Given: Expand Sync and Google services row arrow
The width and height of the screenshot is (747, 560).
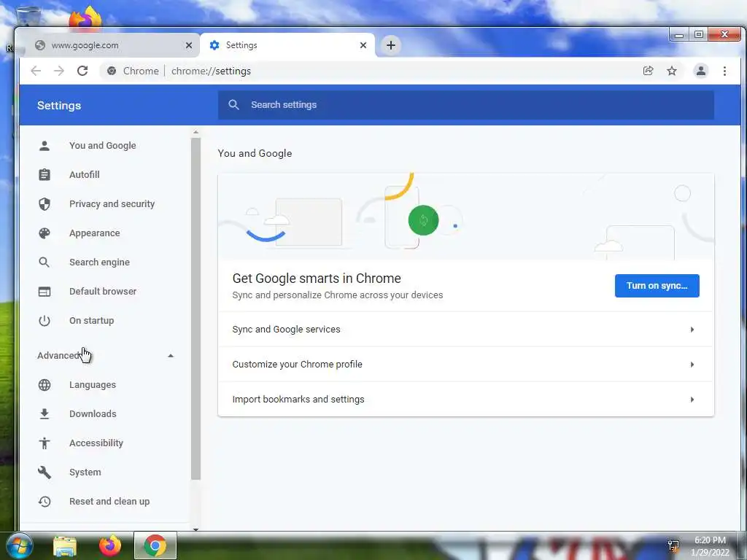Looking at the screenshot, I should pyautogui.click(x=692, y=330).
